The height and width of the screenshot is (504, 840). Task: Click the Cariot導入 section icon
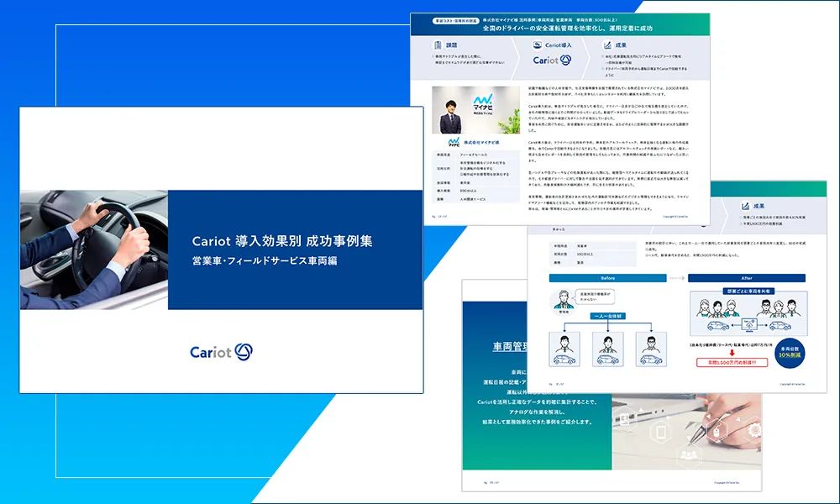point(540,45)
